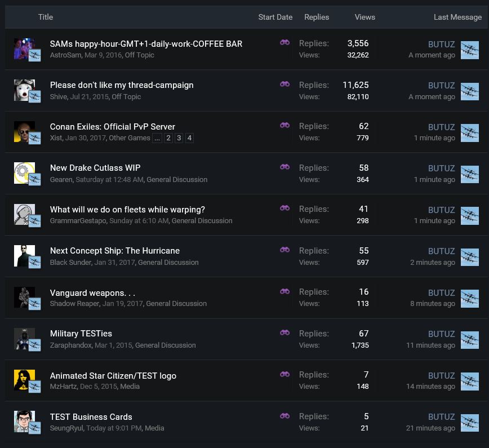Image resolution: width=489 pixels, height=448 pixels.
Task: Open the Media forum link under Animated logo thread
Action: tap(130, 387)
